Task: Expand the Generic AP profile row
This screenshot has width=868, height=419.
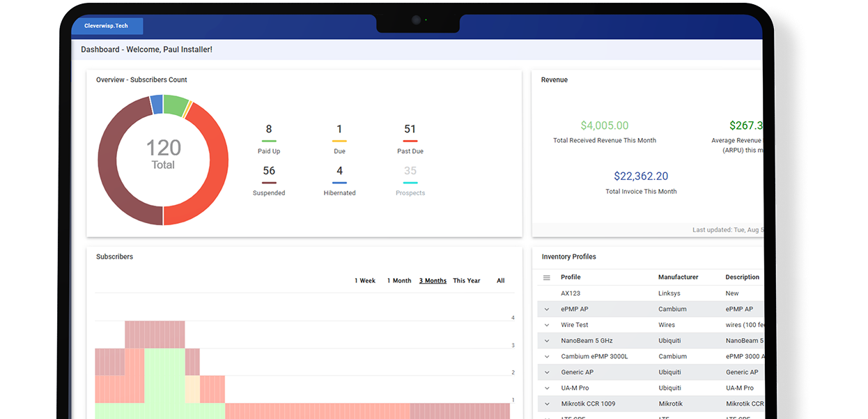Action: tap(547, 372)
